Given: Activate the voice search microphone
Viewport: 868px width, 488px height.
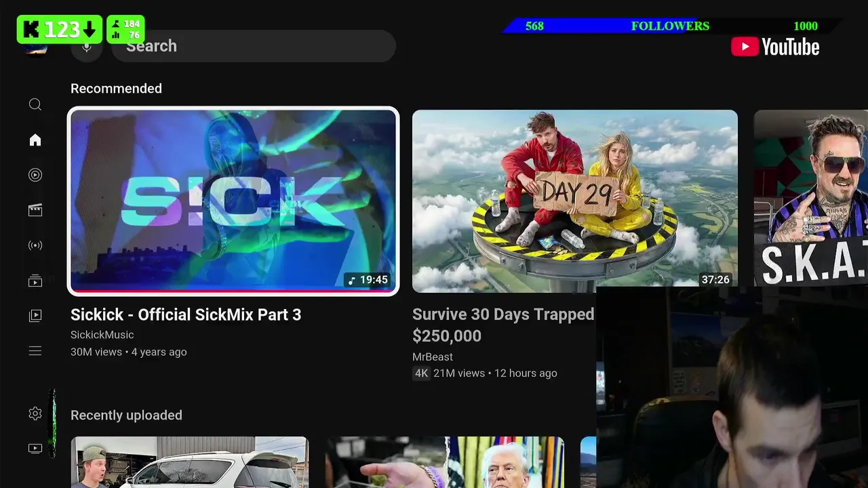Looking at the screenshot, I should pyautogui.click(x=87, y=46).
